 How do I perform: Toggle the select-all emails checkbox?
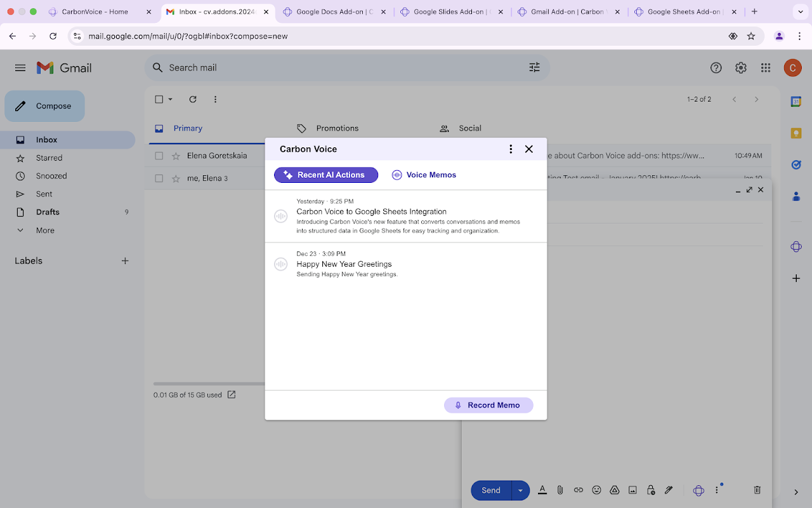[159, 100]
